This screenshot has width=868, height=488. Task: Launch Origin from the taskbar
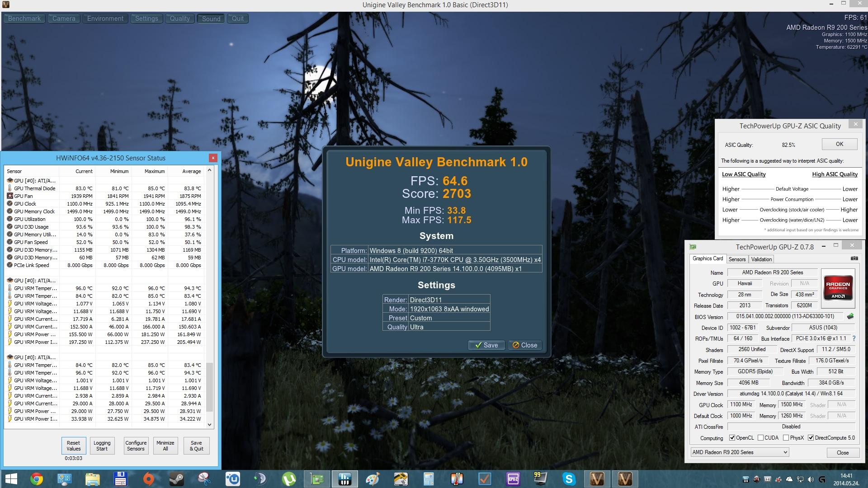point(148,479)
